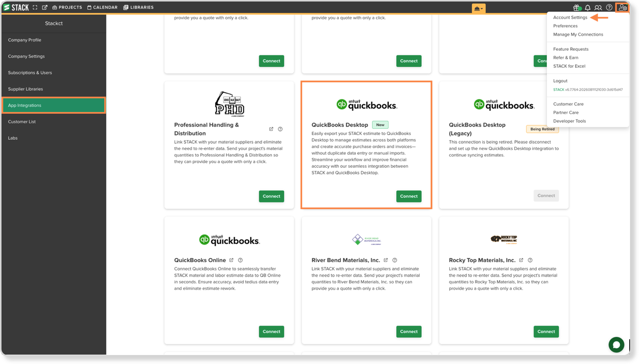The width and height of the screenshot is (639, 364).
Task: Go to Company Profile in sidebar
Action: [x=54, y=40]
